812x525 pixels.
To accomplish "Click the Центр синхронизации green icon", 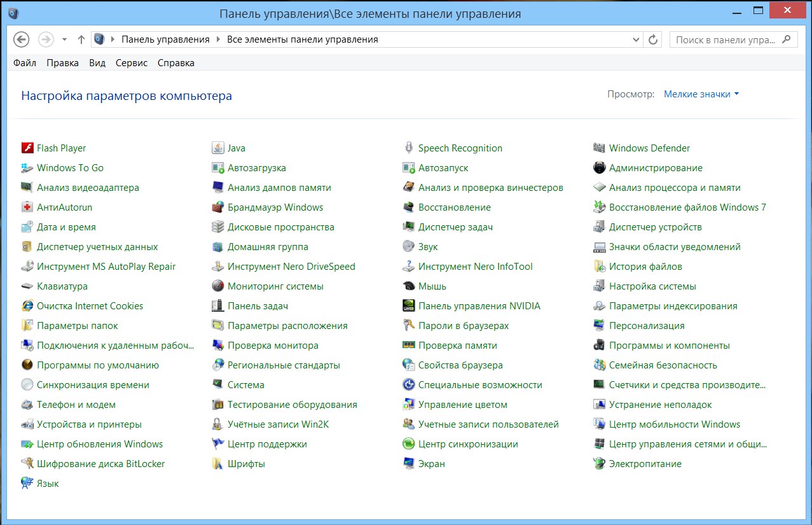I will (x=409, y=444).
